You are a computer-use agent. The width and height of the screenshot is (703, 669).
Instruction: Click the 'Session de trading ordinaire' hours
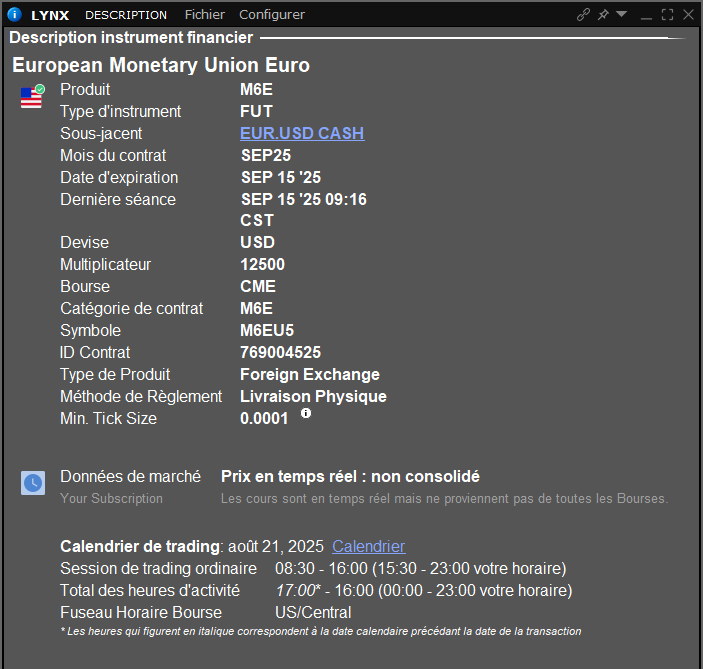[421, 569]
